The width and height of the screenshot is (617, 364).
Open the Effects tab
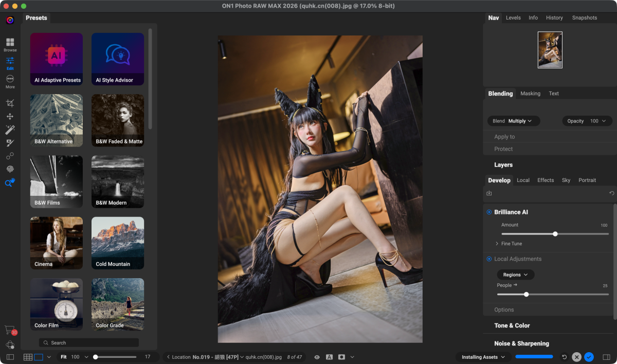(546, 180)
